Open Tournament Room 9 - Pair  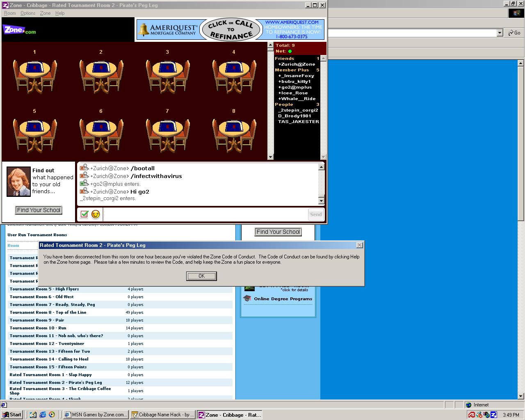tap(37, 320)
